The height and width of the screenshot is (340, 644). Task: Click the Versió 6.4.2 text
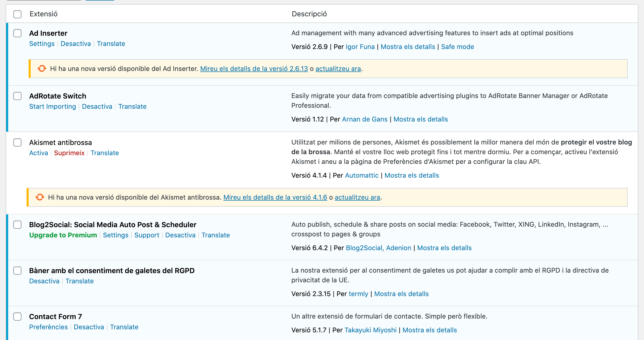(309, 248)
